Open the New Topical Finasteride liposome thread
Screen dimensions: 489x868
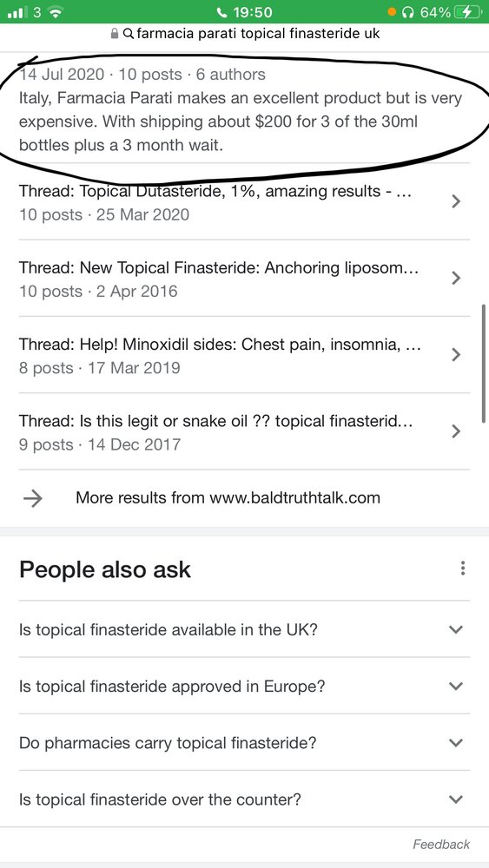pos(244,279)
